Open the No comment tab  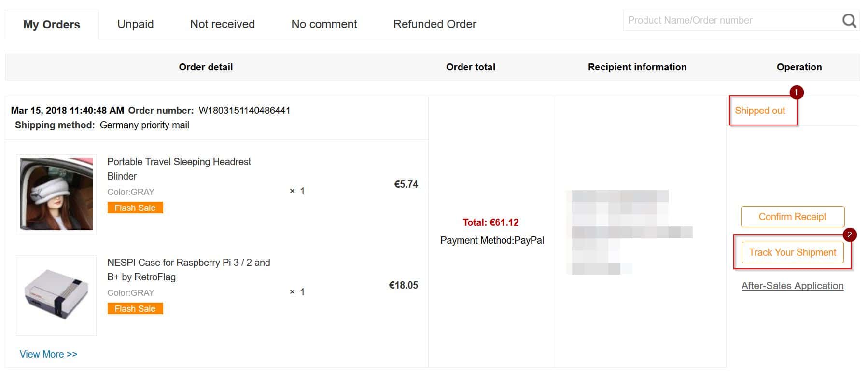tap(324, 24)
